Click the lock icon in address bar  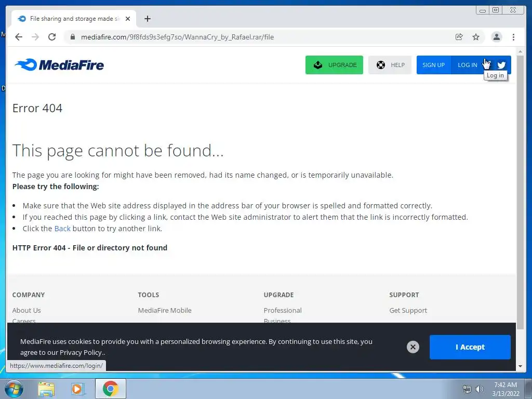[72, 37]
